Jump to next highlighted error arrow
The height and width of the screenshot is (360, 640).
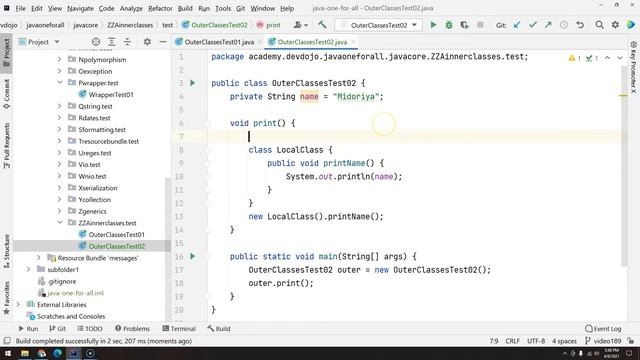[x=620, y=58]
